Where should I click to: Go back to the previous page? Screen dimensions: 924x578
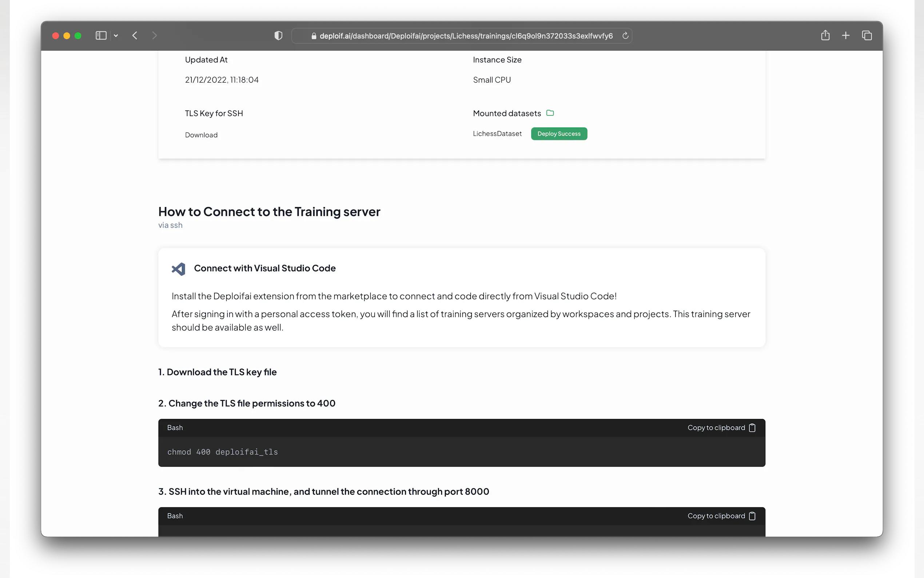pyautogui.click(x=135, y=36)
